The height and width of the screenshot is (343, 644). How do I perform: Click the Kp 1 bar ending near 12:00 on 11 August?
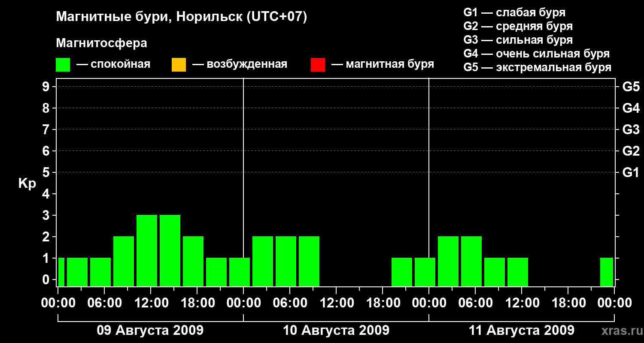(518, 272)
